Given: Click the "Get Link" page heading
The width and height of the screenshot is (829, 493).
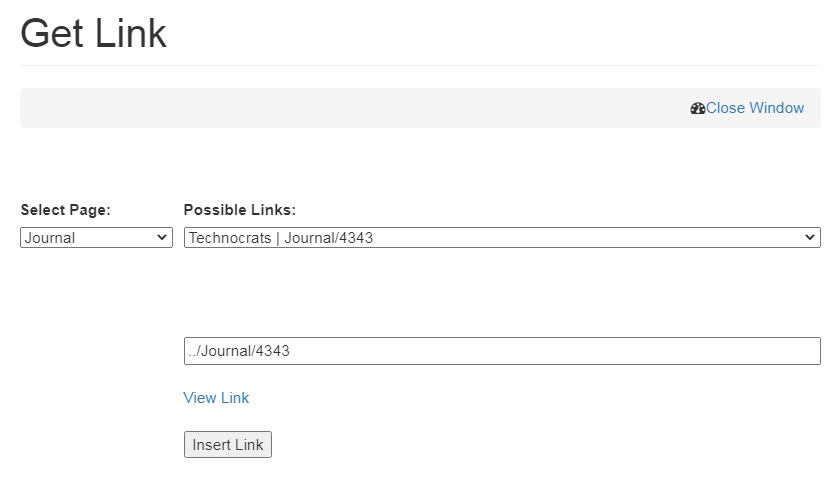Looking at the screenshot, I should click(93, 34).
